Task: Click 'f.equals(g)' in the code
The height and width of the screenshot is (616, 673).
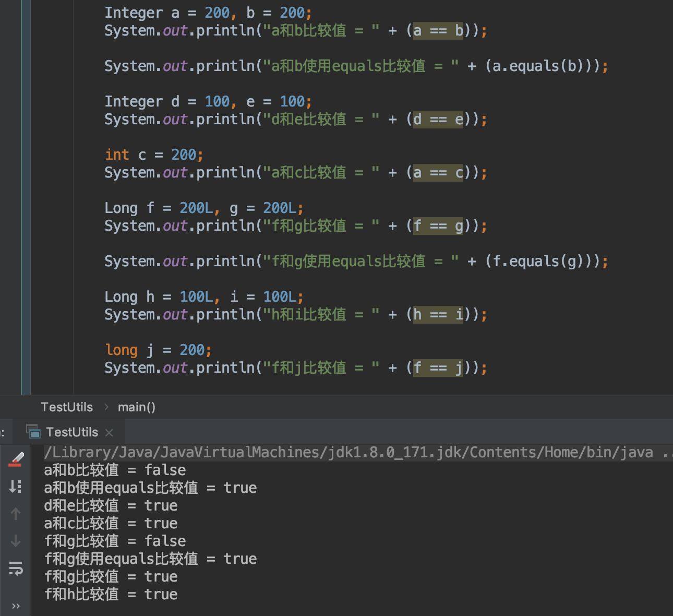Action: [x=538, y=261]
